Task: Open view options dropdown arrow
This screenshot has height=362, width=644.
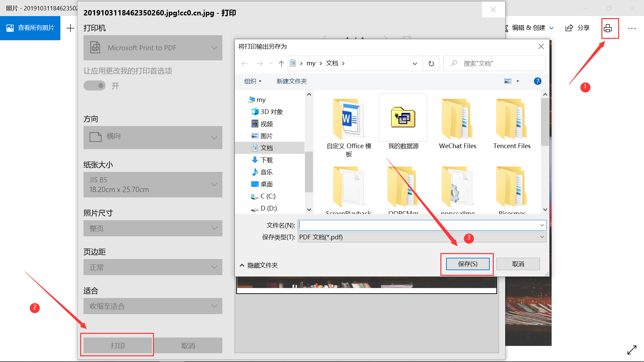Action: point(518,81)
